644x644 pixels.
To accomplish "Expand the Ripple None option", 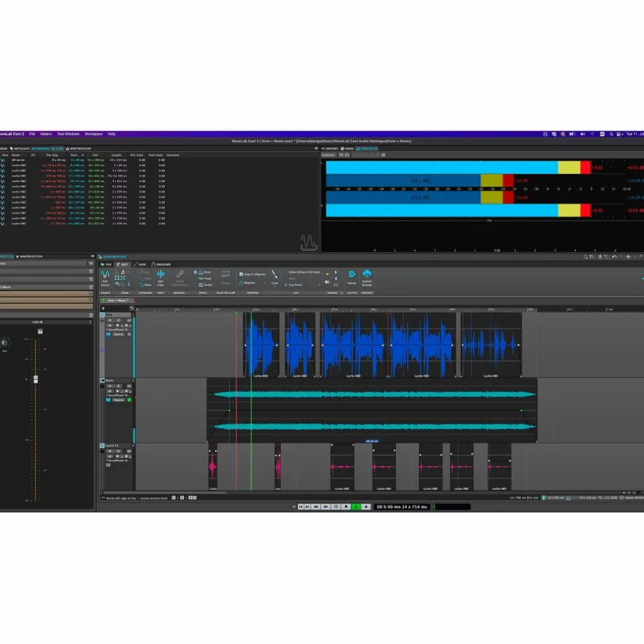I will 202,272.
